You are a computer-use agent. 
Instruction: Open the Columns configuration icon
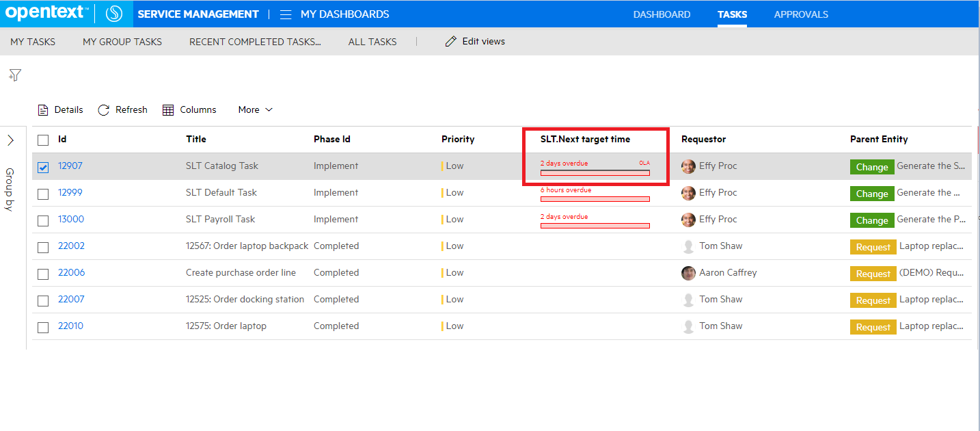[168, 109]
